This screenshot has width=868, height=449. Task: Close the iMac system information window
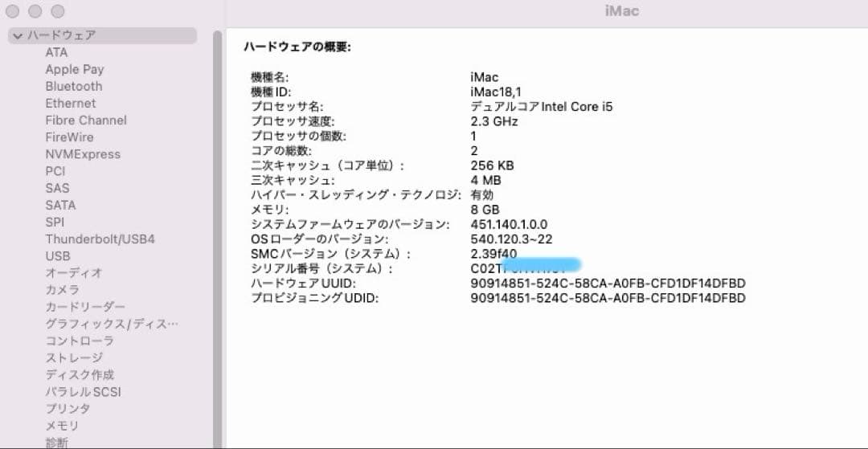pyautogui.click(x=12, y=11)
